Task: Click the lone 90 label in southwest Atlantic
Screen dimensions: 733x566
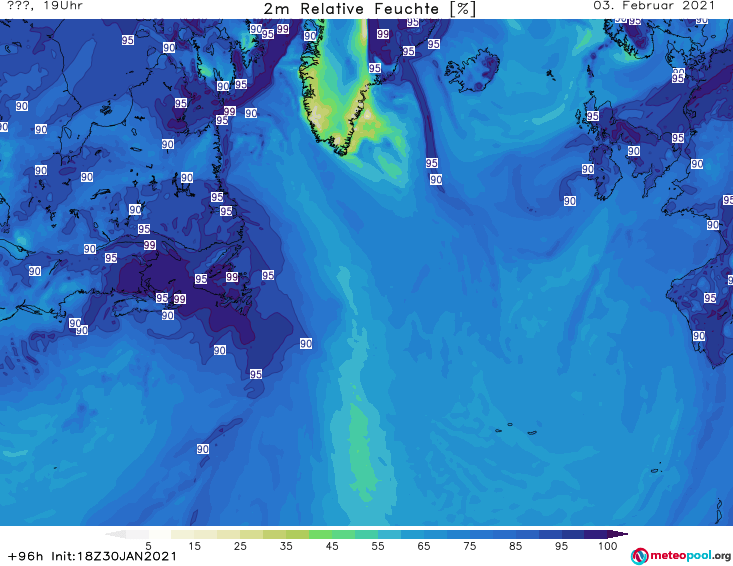Action: (202, 449)
